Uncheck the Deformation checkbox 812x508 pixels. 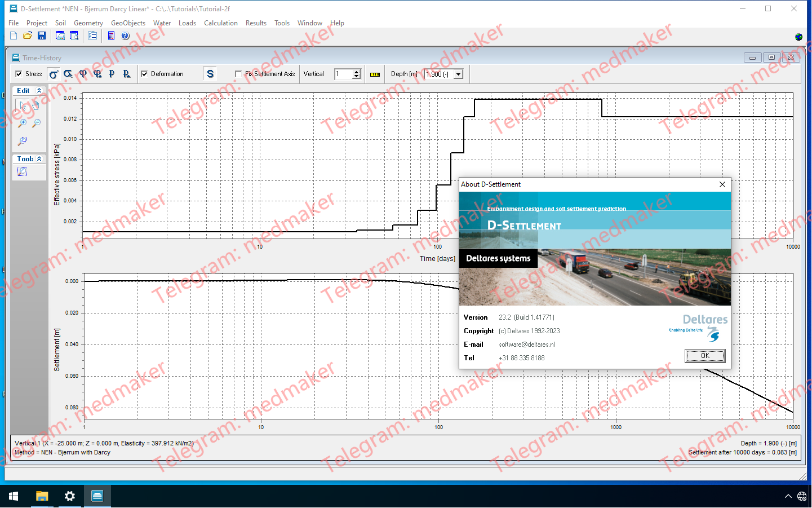click(x=145, y=74)
